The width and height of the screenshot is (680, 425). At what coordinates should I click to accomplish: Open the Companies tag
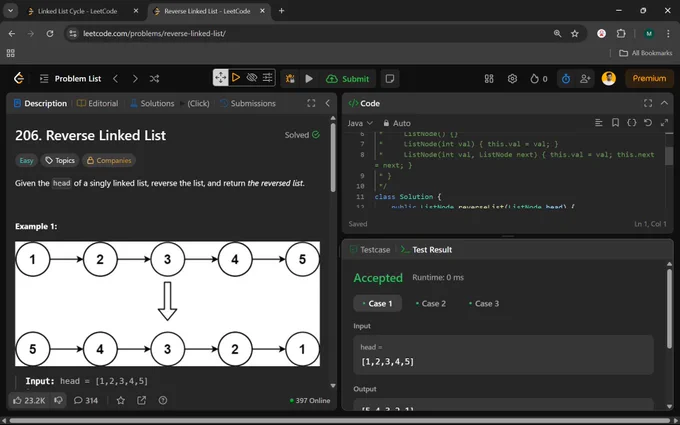pos(109,160)
